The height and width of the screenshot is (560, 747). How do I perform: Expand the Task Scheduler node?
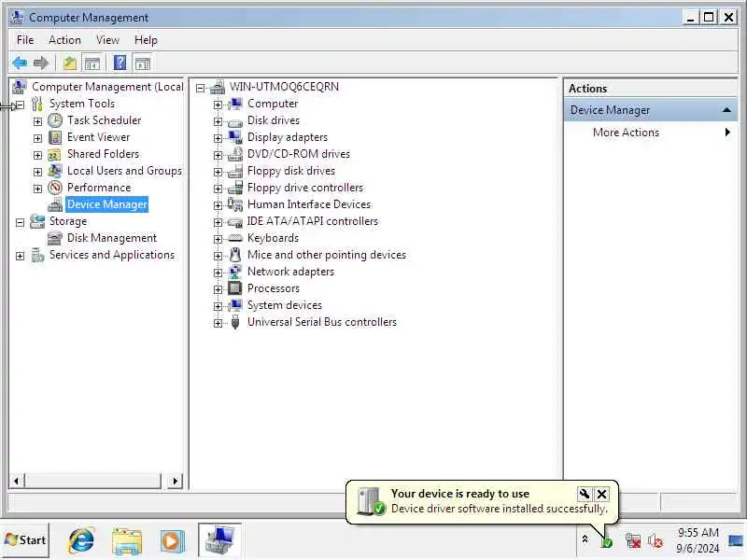coord(37,121)
